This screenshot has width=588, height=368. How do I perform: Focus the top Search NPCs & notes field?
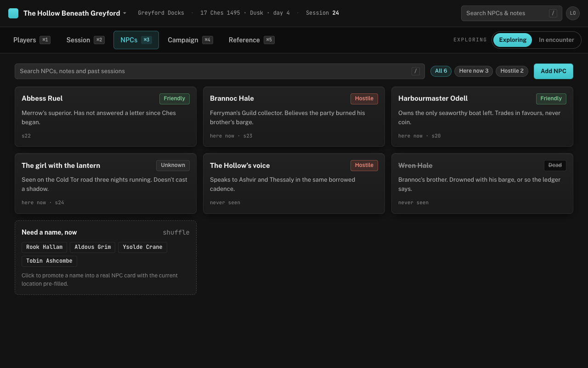coord(511,13)
